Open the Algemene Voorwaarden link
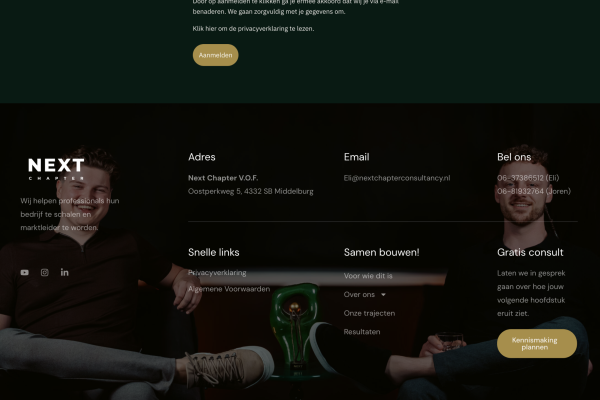This screenshot has height=400, width=600. (x=229, y=289)
